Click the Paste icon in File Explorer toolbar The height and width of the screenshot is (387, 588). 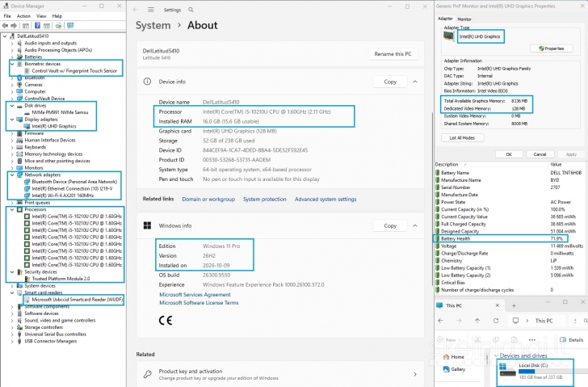click(514, 340)
